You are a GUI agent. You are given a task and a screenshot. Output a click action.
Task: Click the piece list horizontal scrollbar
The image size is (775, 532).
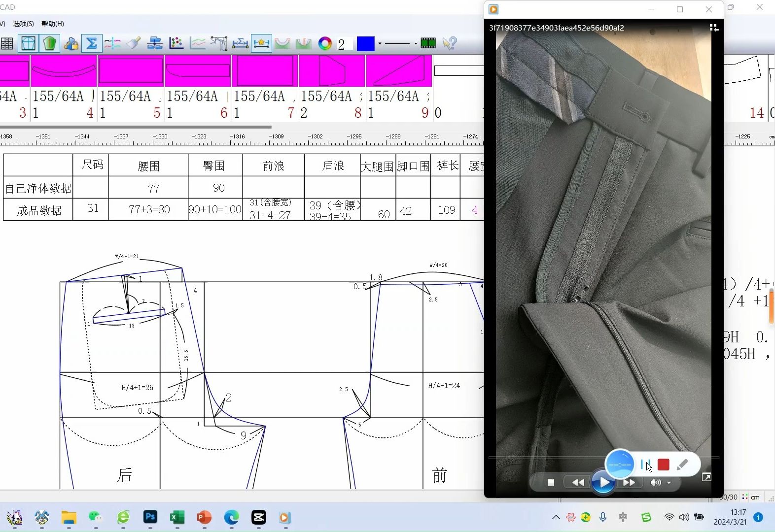click(x=136, y=127)
